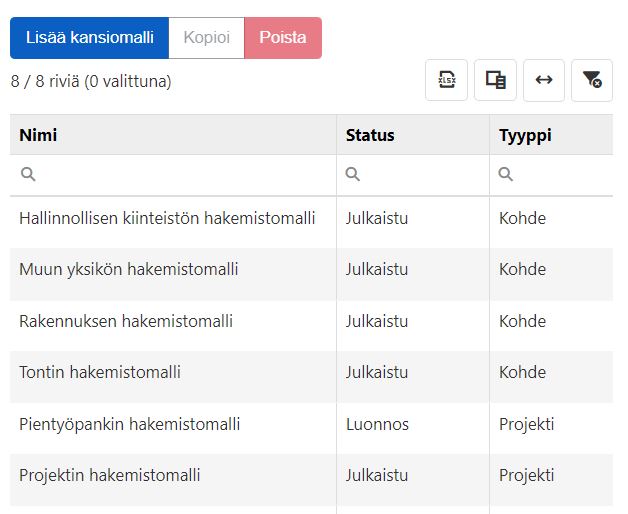This screenshot has width=628, height=514.
Task: Click Kohde type in Hallinnollisen kiinteistön row
Action: [522, 219]
